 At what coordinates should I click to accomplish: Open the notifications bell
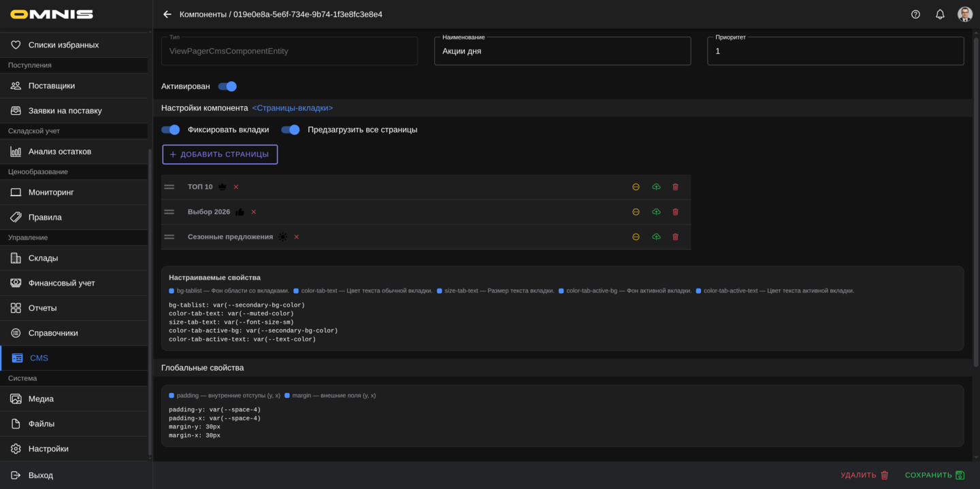(940, 14)
